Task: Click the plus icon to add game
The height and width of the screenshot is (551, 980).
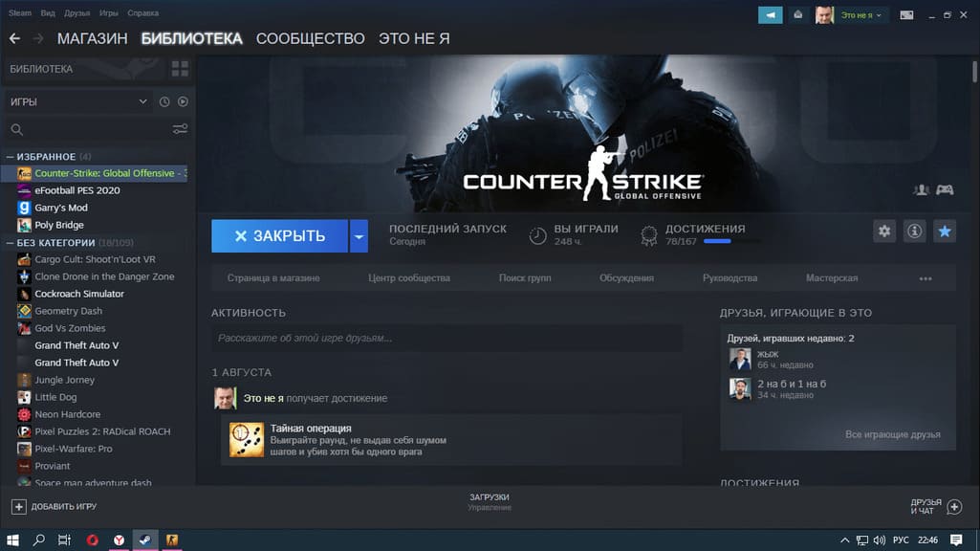Action: 19,507
